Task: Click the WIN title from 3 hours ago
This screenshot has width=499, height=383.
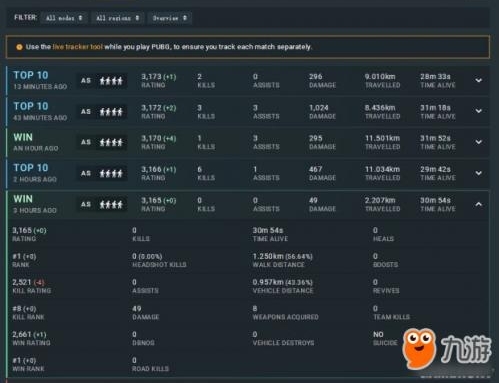Action: click(23, 199)
